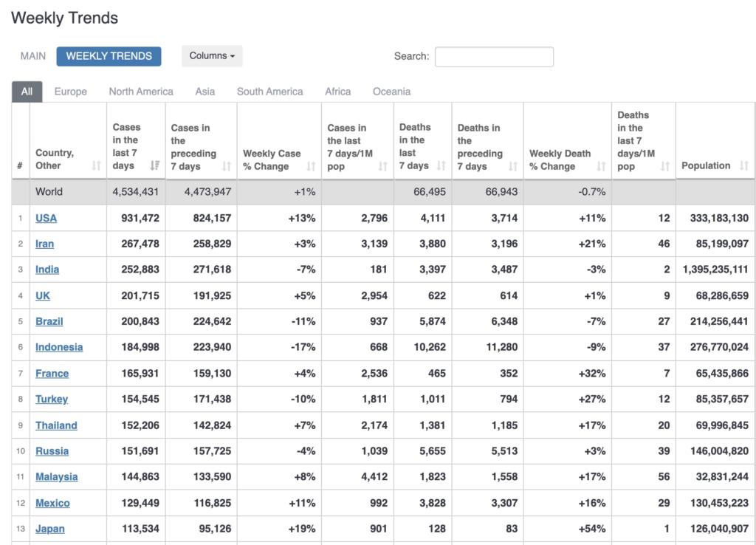Click sort icon for Cases in last 7 days
The image size is (756, 545).
coord(154,166)
